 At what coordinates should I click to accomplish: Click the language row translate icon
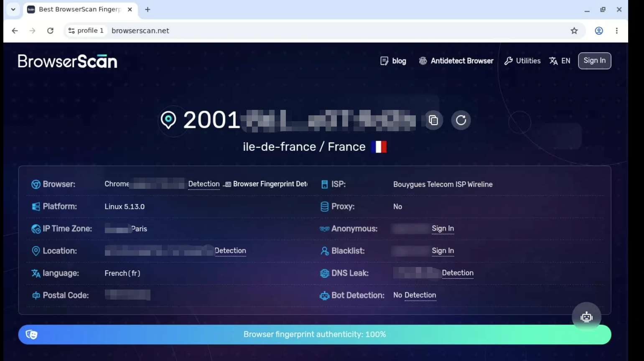(36, 273)
